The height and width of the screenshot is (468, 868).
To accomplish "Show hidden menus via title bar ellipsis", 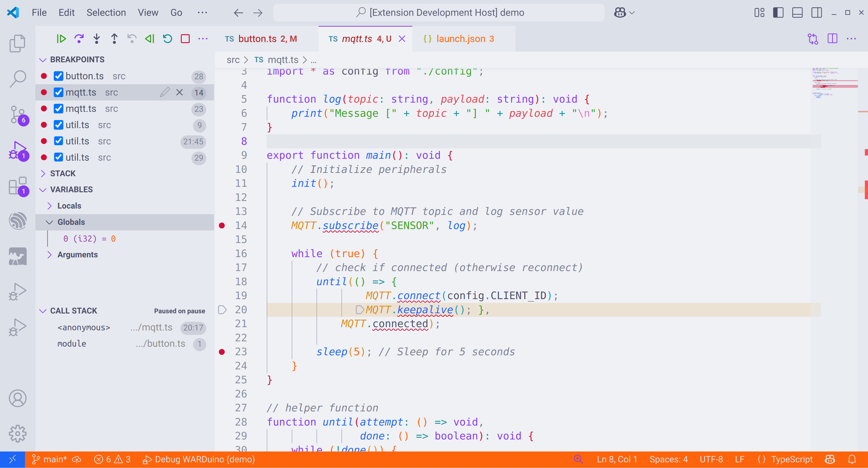I will [x=202, y=13].
